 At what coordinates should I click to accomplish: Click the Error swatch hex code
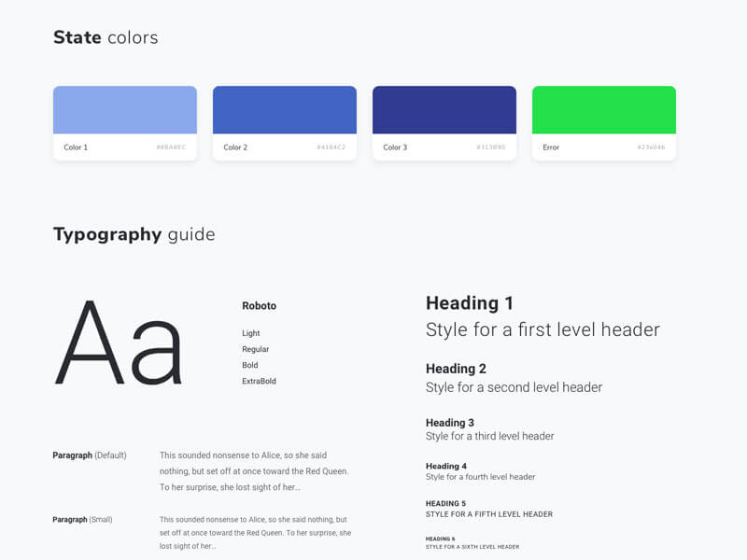[x=651, y=147]
